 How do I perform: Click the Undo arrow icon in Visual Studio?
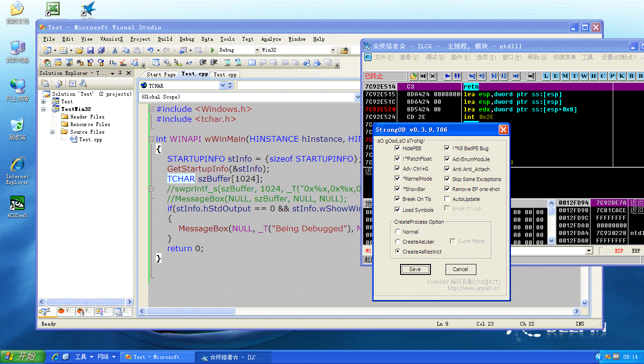coord(150,50)
